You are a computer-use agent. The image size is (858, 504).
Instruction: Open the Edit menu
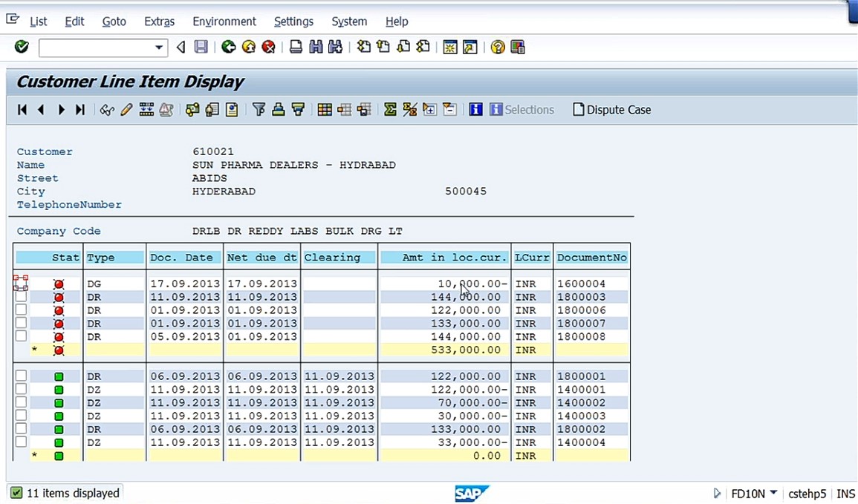tap(74, 22)
